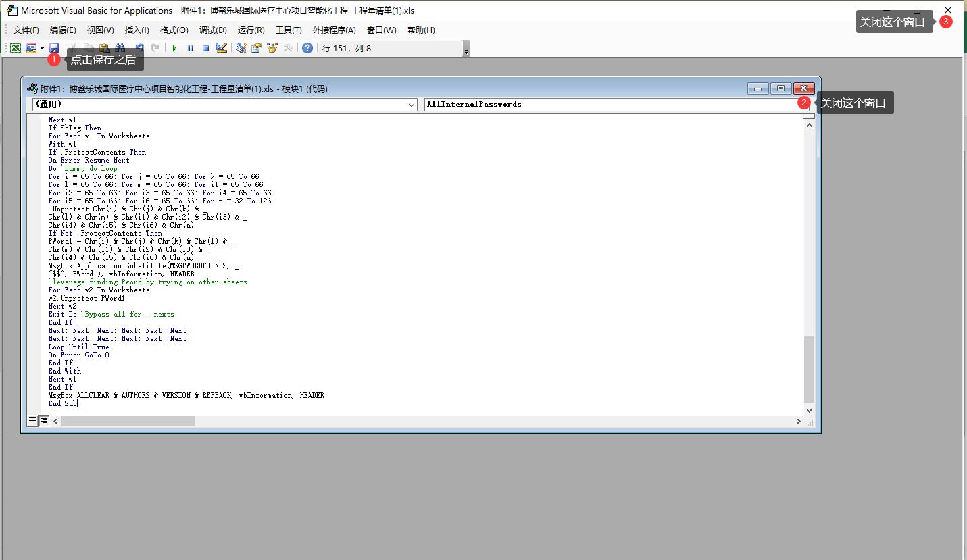Viewport: 967px width, 560px height.
Task: Switch to Full Module View toggle
Action: pyautogui.click(x=43, y=420)
